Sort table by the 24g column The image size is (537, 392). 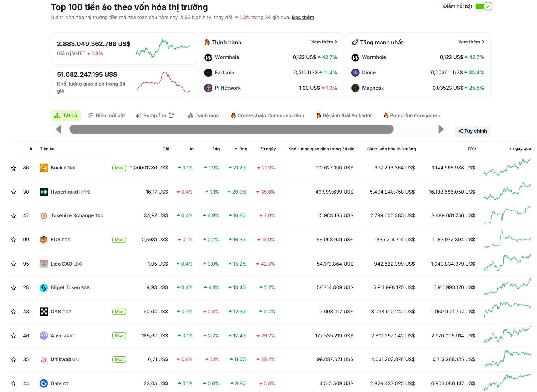coord(216,149)
